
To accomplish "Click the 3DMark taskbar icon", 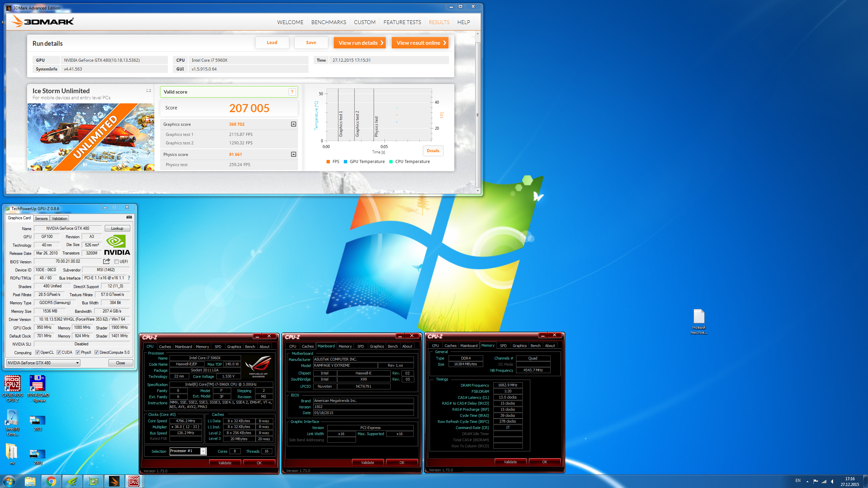I will click(x=114, y=481).
